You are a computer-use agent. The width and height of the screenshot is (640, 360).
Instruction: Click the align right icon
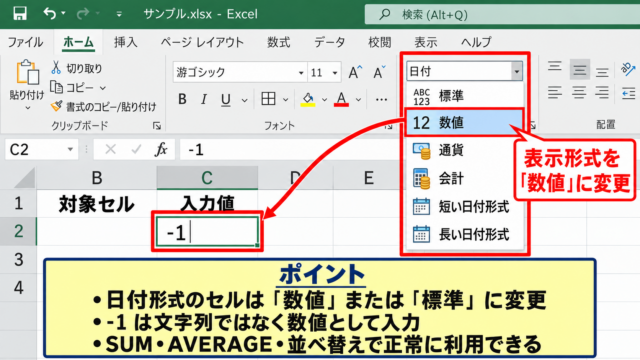pyautogui.click(x=602, y=92)
